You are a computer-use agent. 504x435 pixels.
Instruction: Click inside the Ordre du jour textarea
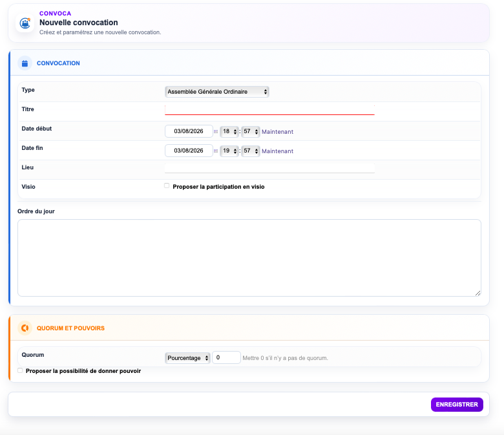click(x=249, y=258)
